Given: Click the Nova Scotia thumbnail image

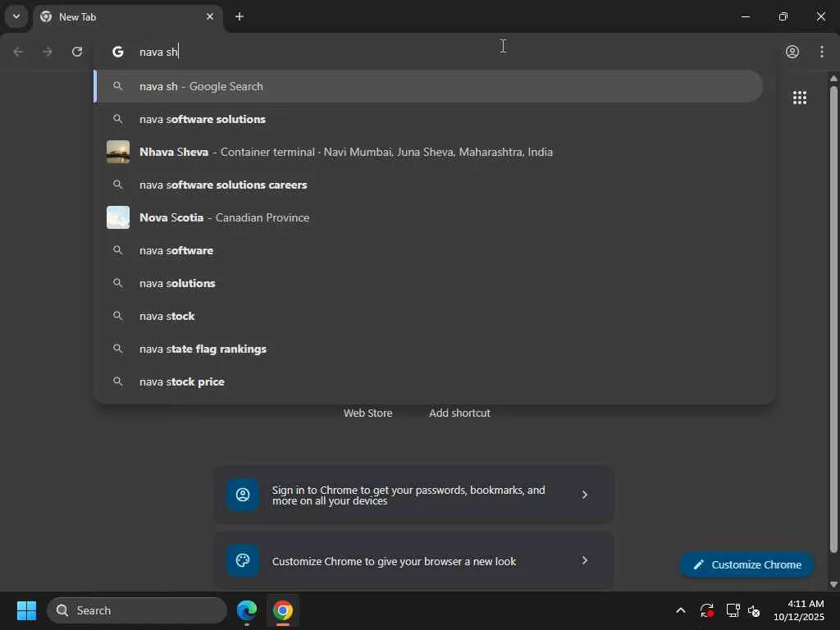Looking at the screenshot, I should [x=118, y=217].
